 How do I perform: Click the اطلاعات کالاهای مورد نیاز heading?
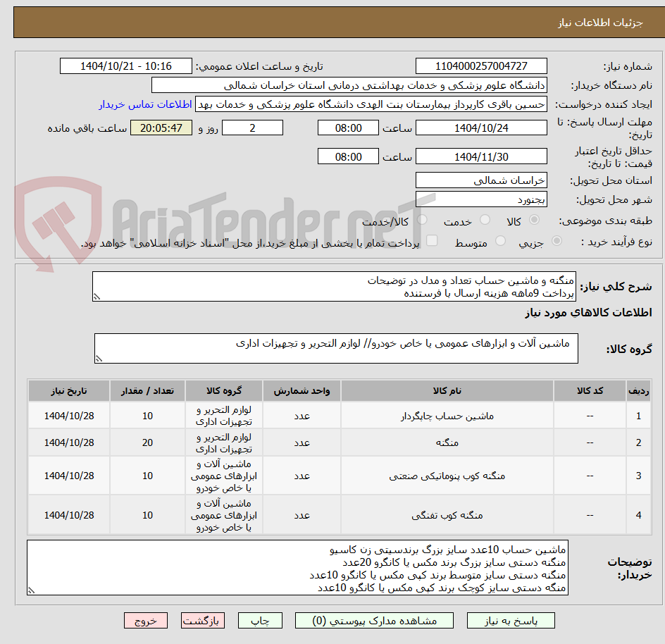(589, 313)
